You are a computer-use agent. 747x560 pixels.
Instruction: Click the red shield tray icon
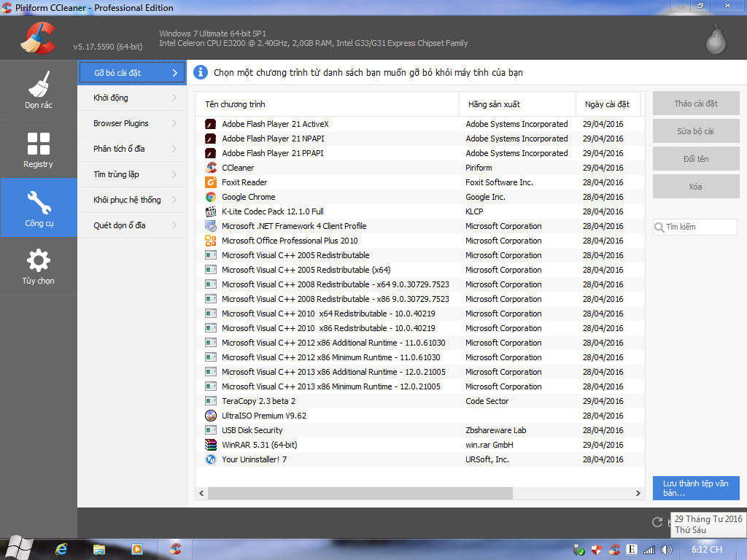(596, 550)
